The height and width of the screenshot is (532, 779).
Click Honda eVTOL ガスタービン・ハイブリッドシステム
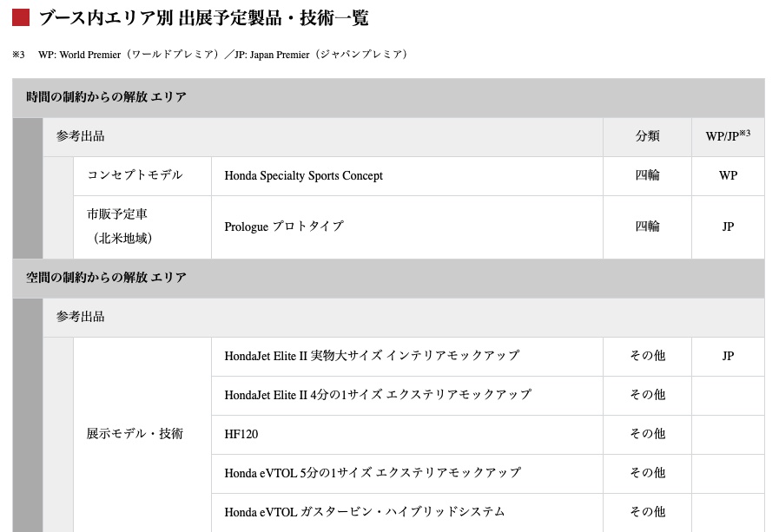point(365,512)
